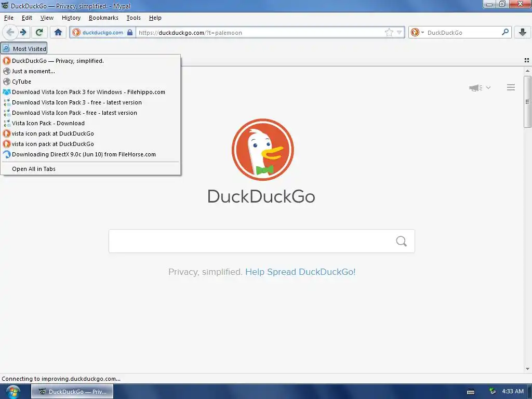
Task: Open the CyTube most visited entry
Action: 90,82
